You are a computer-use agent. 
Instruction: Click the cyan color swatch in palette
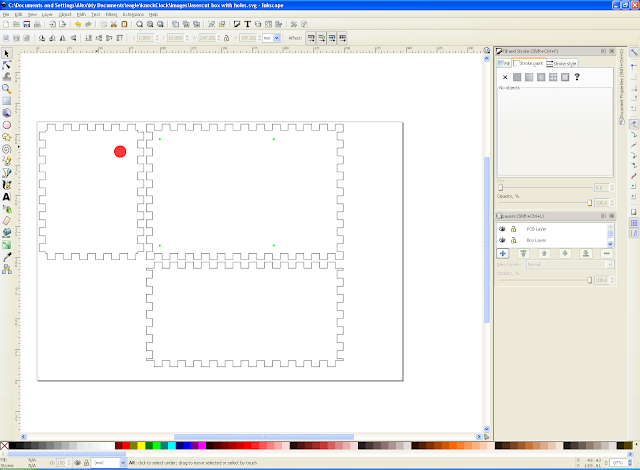point(172,446)
